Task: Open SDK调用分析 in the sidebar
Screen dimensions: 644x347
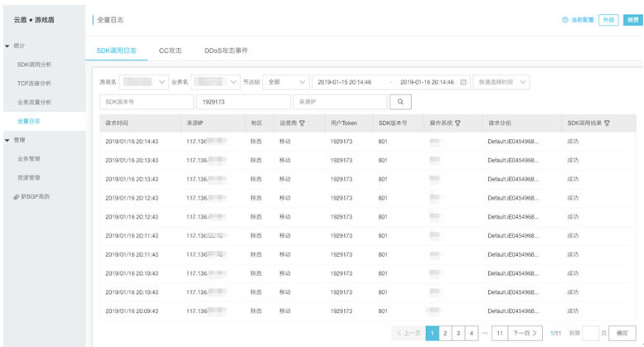Action: click(34, 65)
